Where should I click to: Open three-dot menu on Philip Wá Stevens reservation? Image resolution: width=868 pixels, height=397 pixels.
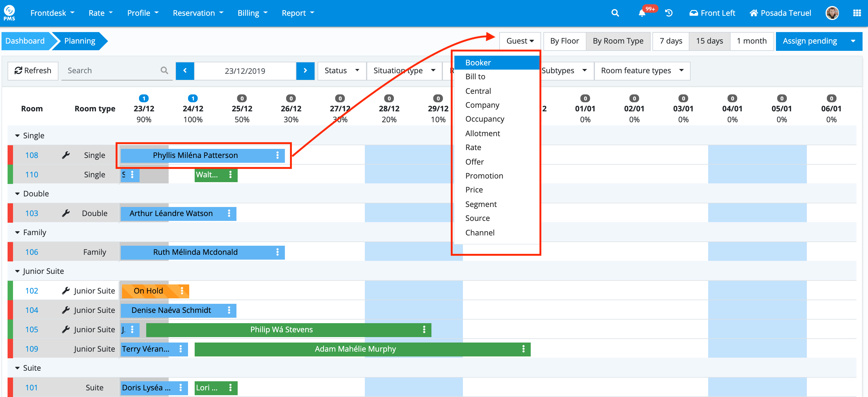click(424, 329)
